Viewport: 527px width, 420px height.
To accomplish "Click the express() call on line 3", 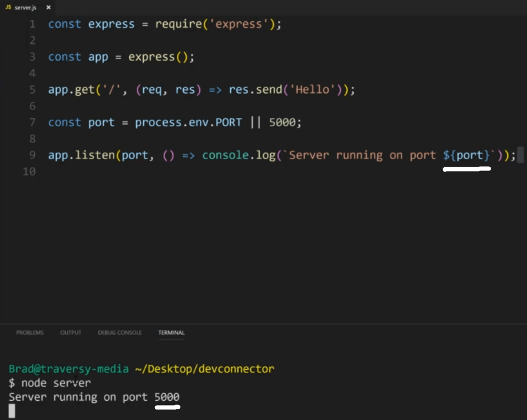I will tap(158, 57).
